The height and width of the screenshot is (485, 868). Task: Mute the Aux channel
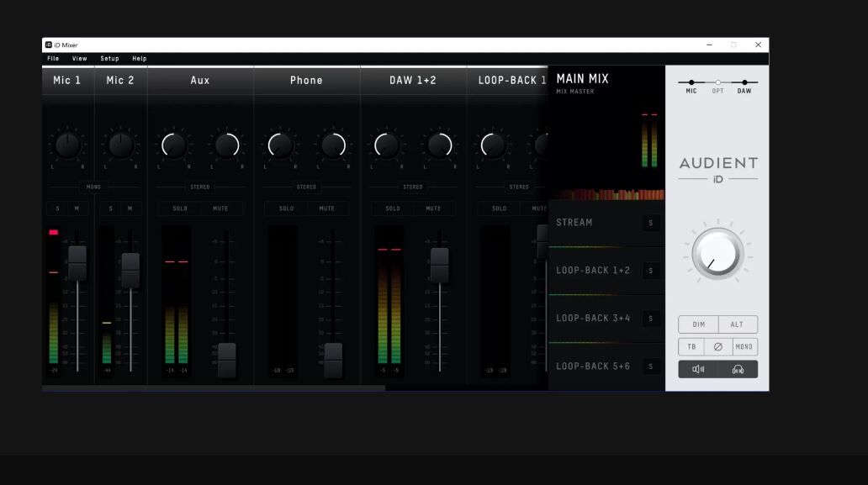pyautogui.click(x=220, y=208)
